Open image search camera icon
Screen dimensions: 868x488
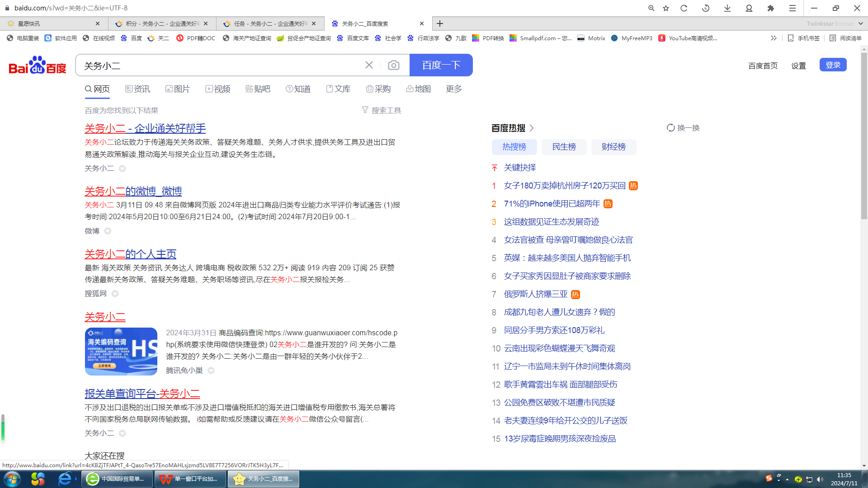394,65
